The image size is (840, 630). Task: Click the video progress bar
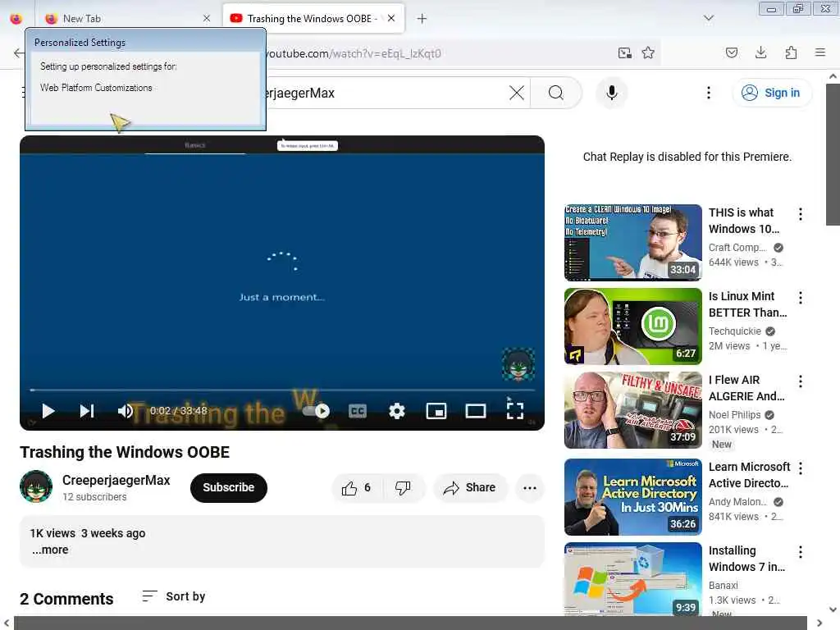(282, 390)
